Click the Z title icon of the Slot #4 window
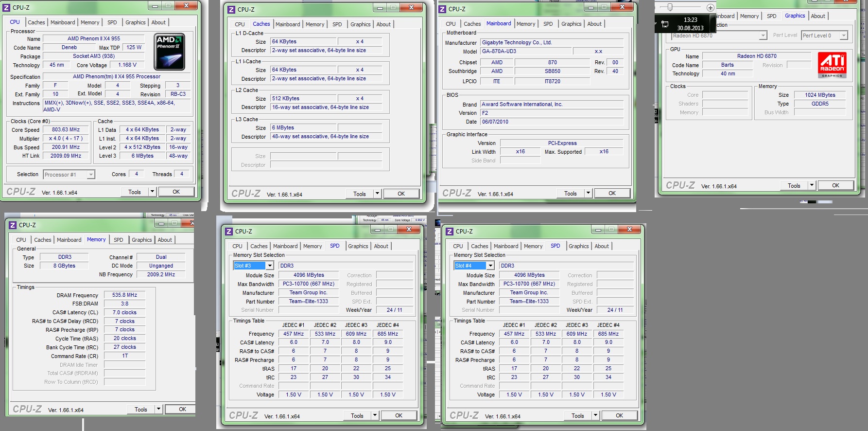 [450, 232]
